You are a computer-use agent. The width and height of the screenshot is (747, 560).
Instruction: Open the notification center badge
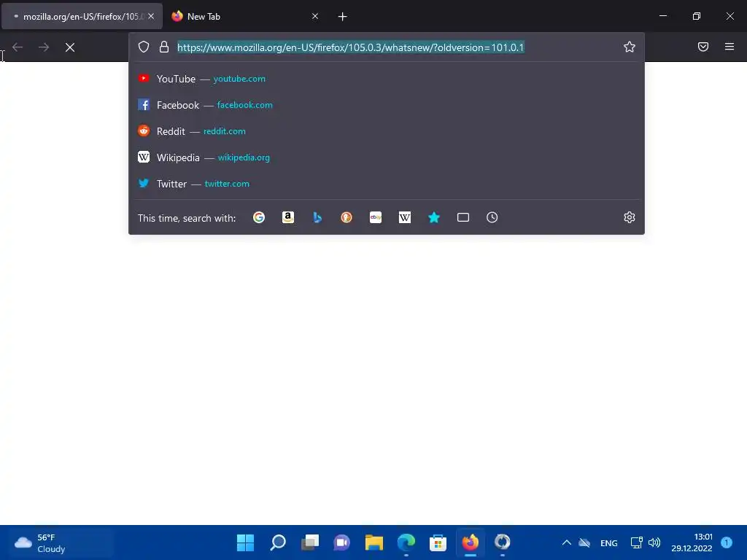pos(727,542)
